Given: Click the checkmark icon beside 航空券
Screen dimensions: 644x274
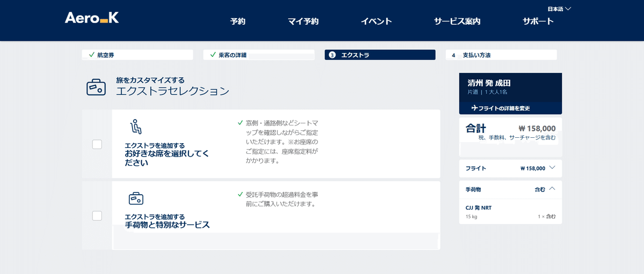Looking at the screenshot, I should 92,55.
